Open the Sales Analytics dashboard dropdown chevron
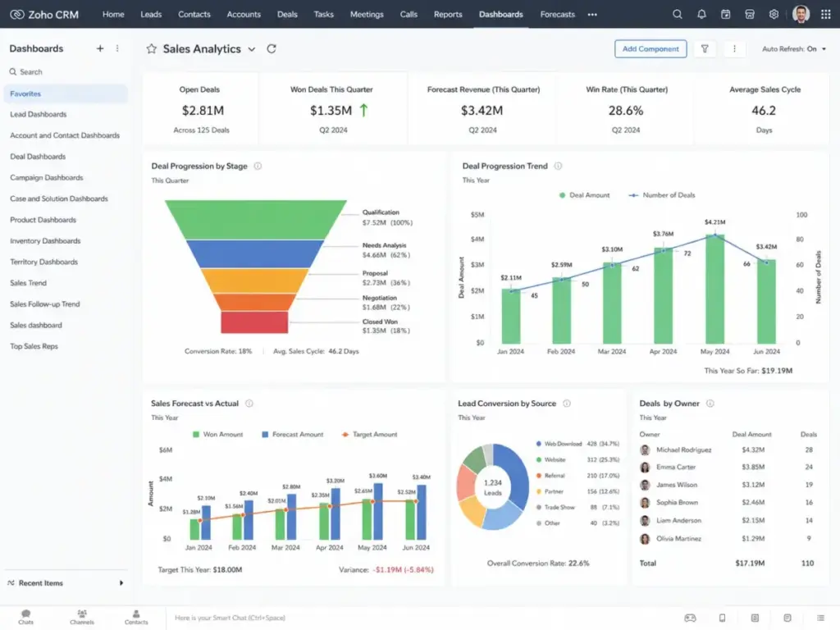Viewport: 840px width, 630px height. click(x=252, y=49)
